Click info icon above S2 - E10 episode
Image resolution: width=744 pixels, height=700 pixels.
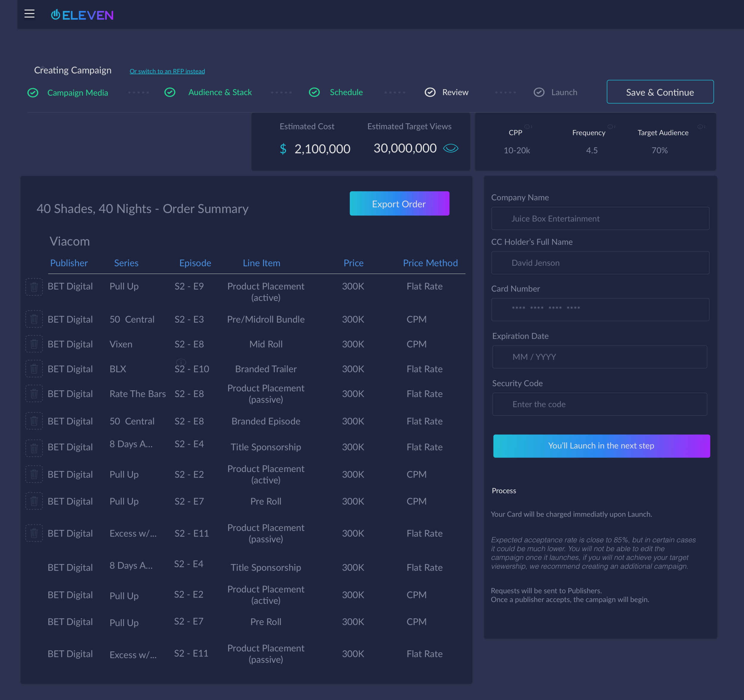coord(181,362)
